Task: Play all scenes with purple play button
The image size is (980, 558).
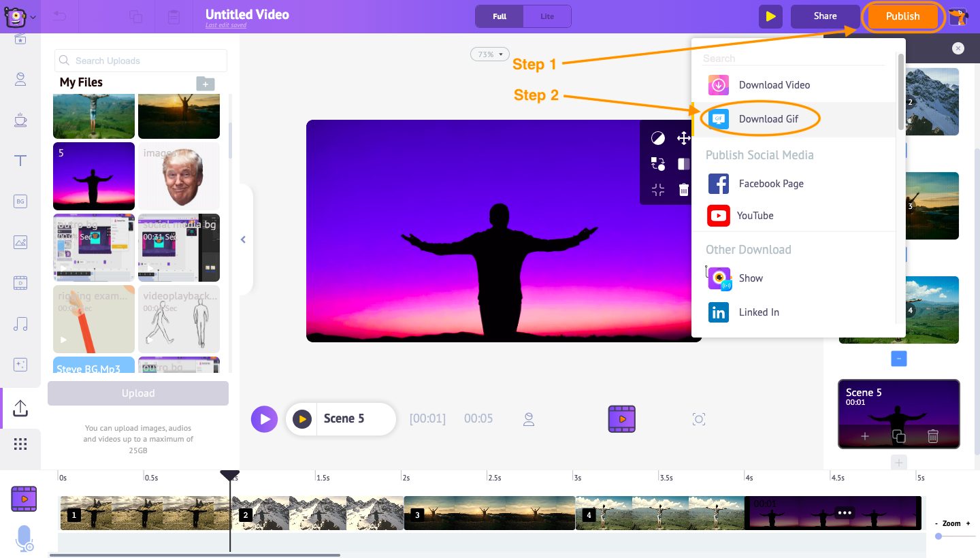Action: (264, 419)
